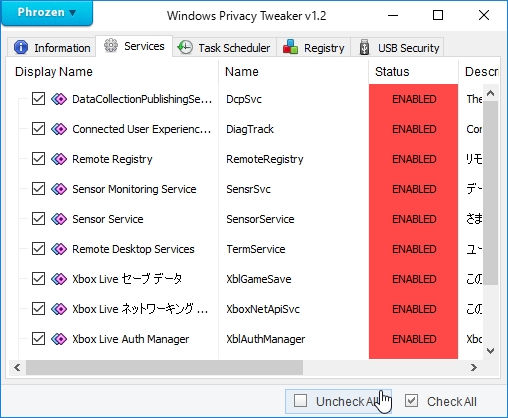Click the icon beside Xbox Live Auth Manager

(x=59, y=339)
